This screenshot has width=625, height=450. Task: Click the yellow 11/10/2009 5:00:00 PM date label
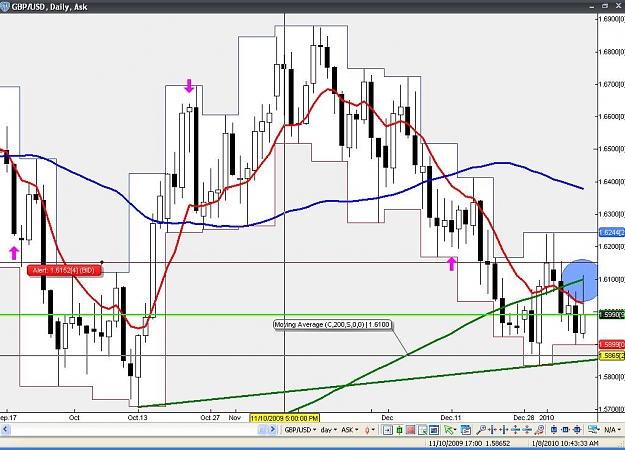point(285,418)
